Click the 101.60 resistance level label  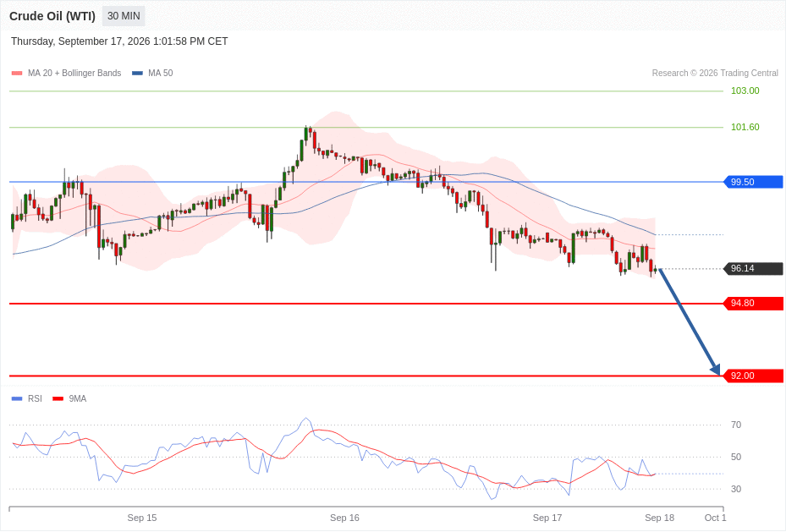[745, 127]
